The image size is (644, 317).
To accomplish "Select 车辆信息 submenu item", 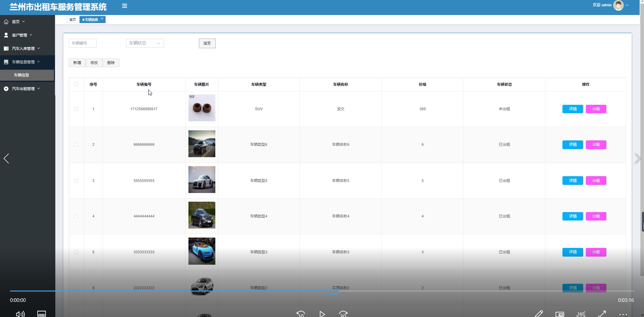I will coord(27,75).
